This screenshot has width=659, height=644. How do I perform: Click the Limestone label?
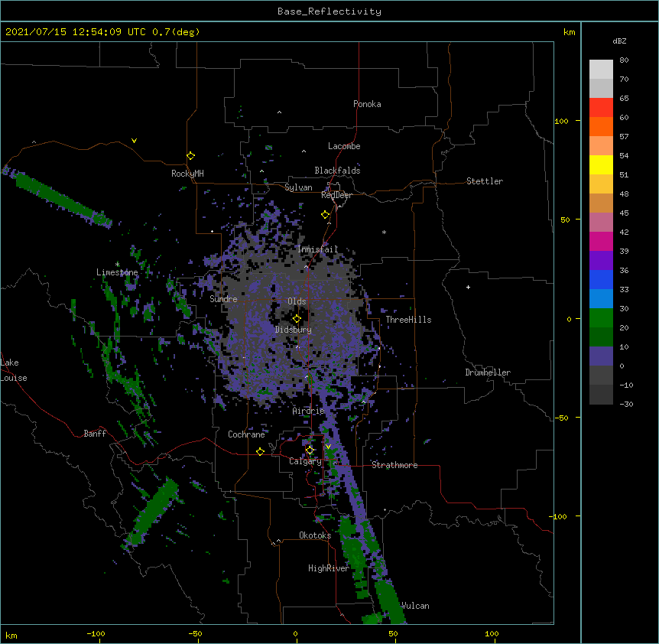point(117,272)
